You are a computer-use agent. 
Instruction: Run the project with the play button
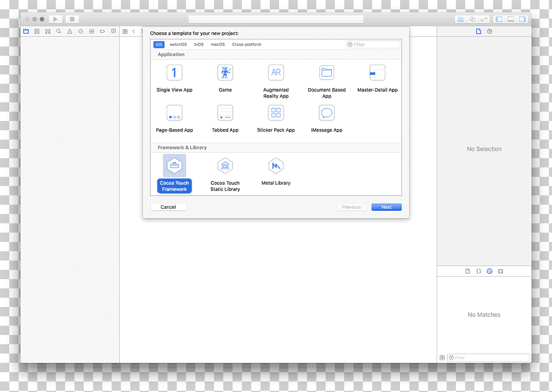(x=55, y=19)
